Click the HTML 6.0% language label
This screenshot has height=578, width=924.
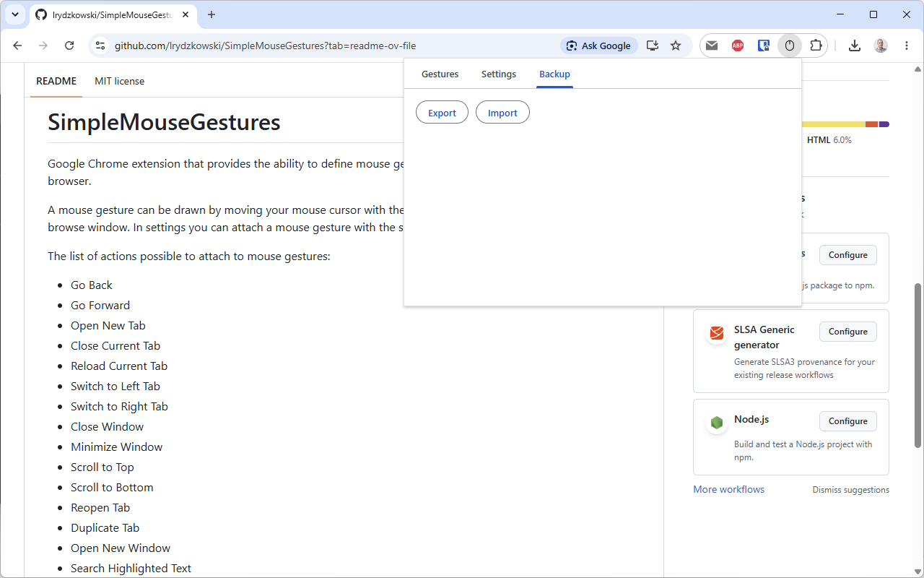pyautogui.click(x=829, y=140)
